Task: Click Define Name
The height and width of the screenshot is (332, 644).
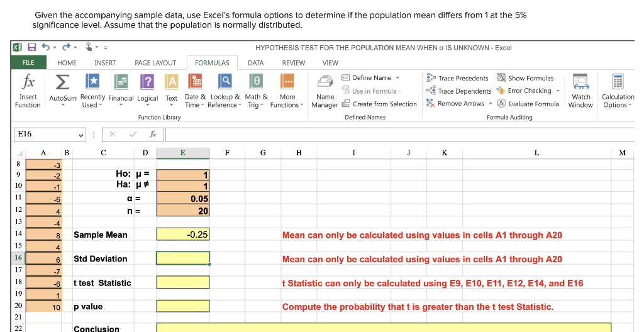Action: coord(367,78)
